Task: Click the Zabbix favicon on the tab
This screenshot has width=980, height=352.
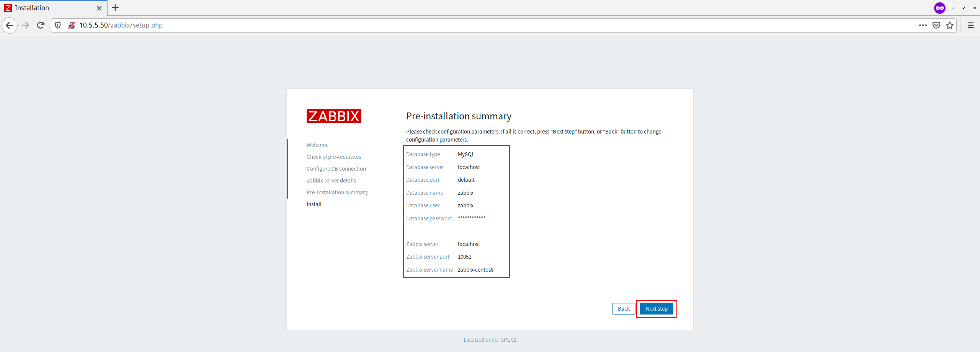Action: click(x=8, y=8)
